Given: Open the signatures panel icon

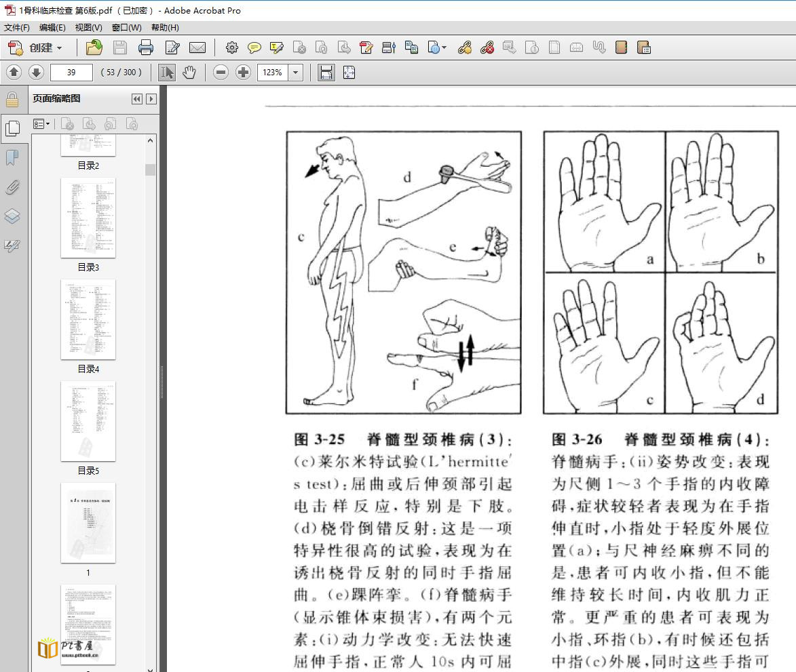Looking at the screenshot, I should pyautogui.click(x=12, y=246).
